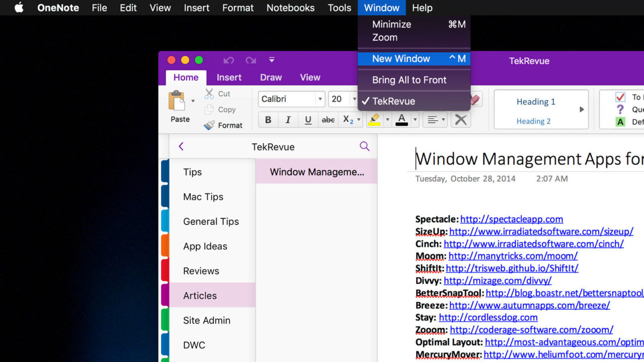The height and width of the screenshot is (362, 644).
Task: Select checked TekRevue window entry
Action: coord(414,101)
